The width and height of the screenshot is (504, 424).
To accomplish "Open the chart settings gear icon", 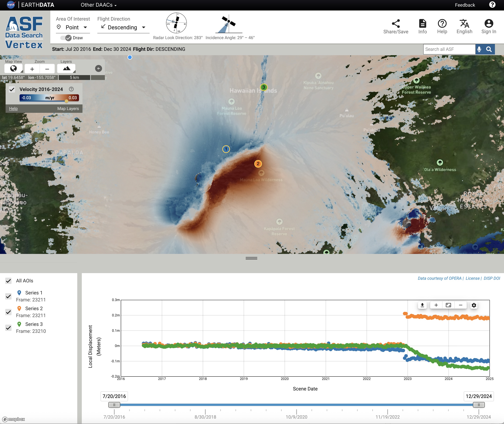I will [x=474, y=305].
